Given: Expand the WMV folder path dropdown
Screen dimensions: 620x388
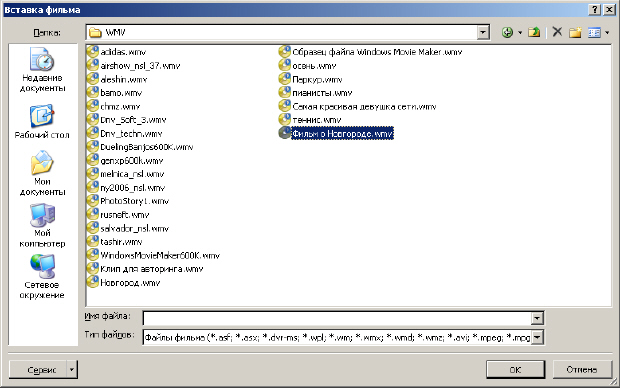Looking at the screenshot, I should click(x=482, y=32).
